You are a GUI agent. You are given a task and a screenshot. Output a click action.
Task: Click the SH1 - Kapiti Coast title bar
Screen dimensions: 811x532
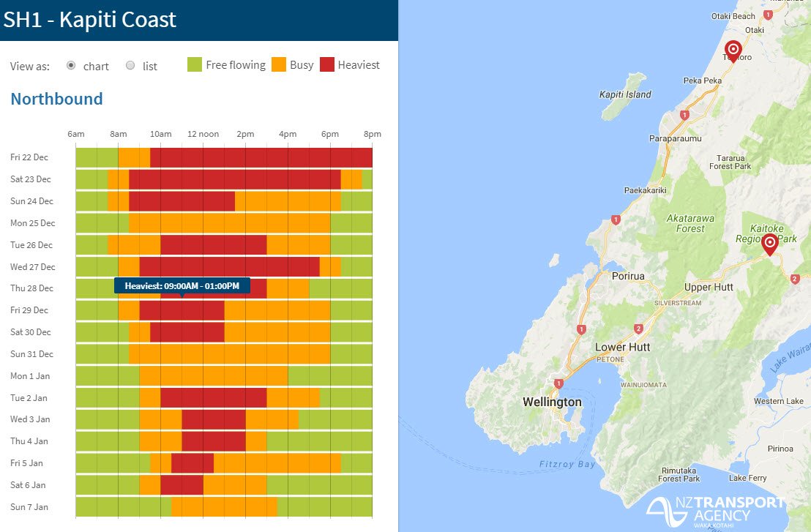tap(91, 20)
